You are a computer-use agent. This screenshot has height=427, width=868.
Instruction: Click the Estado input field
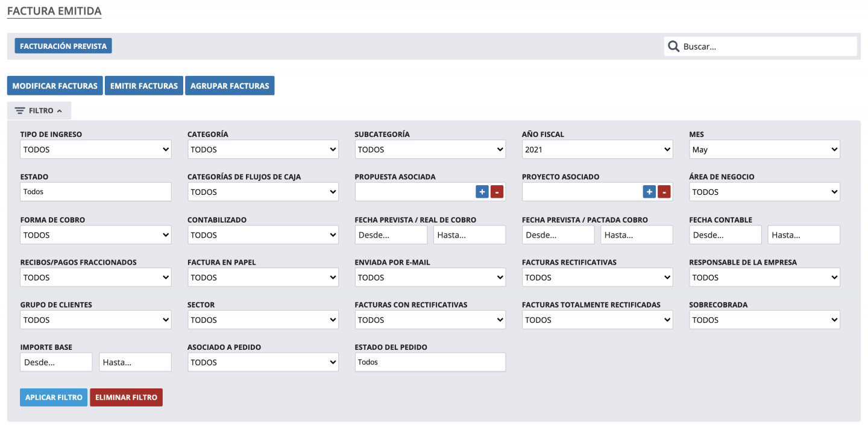click(x=95, y=192)
